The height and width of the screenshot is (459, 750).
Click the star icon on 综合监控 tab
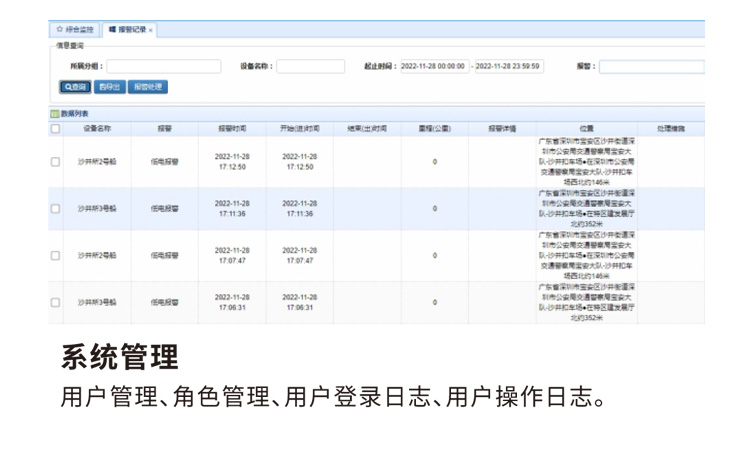60,30
